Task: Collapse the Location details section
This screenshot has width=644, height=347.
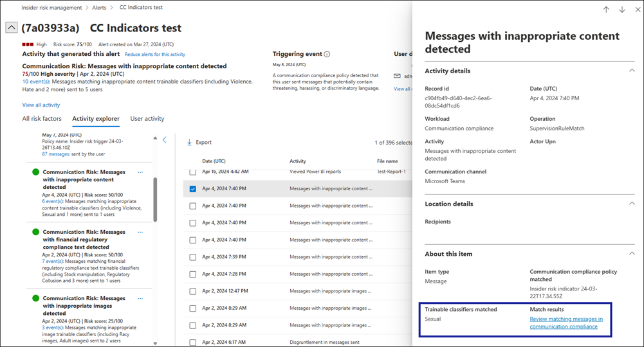Action: [631, 204]
